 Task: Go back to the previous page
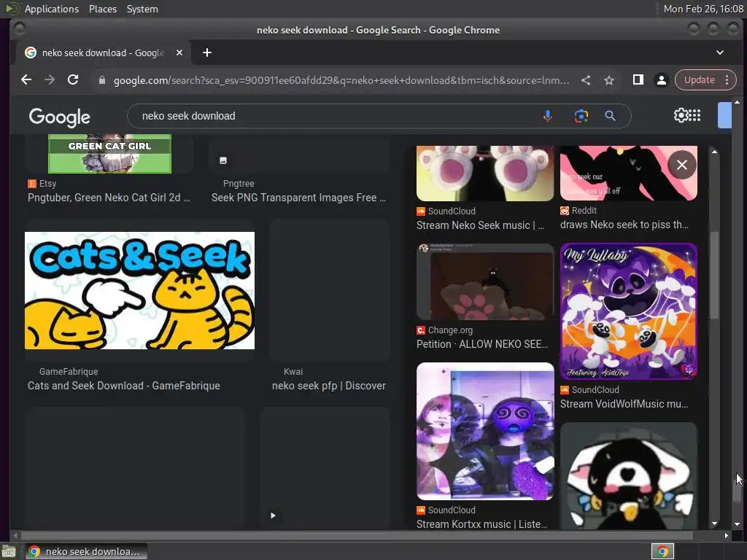26,80
